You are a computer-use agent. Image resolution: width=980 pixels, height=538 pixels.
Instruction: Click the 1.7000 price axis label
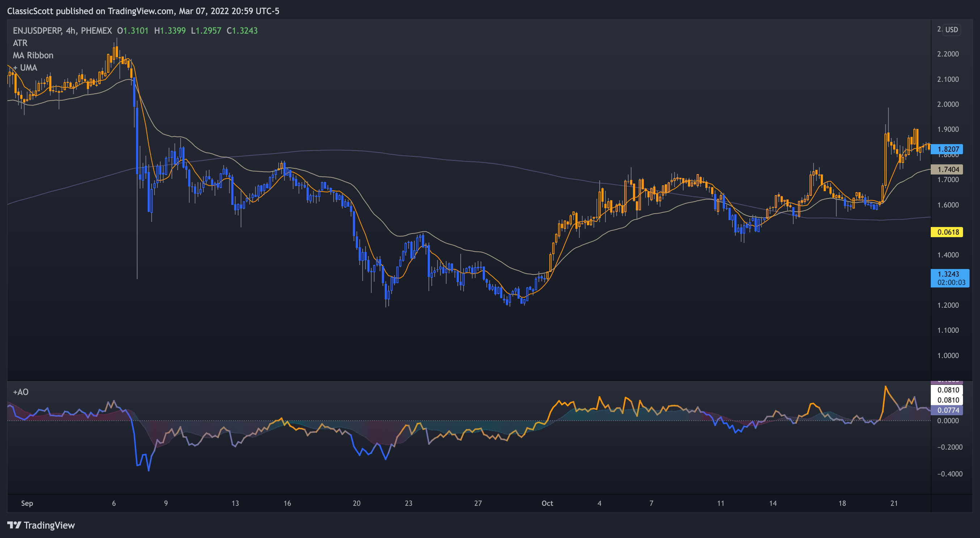[x=948, y=180]
